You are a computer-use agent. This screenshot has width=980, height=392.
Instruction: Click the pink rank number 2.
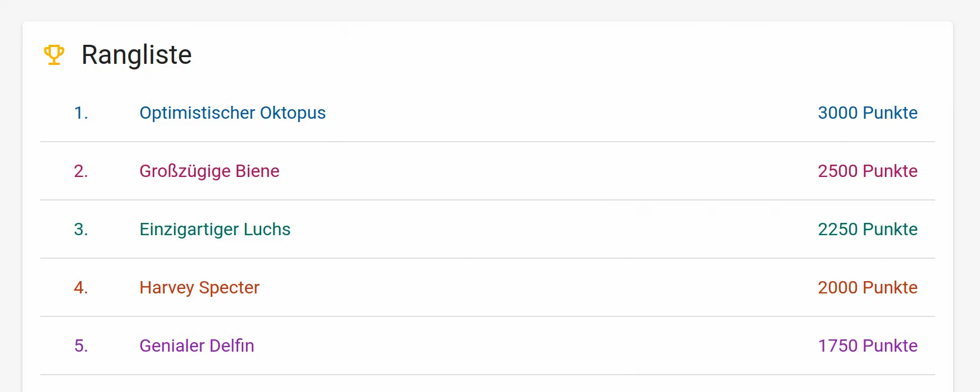pos(81,171)
